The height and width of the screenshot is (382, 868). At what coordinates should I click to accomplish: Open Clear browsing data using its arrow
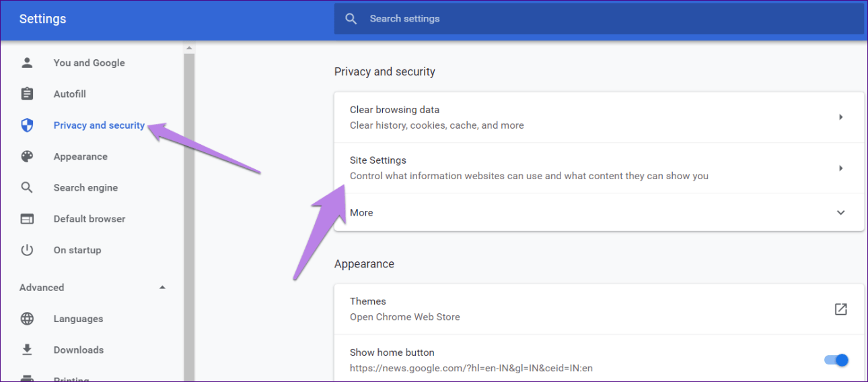click(840, 117)
